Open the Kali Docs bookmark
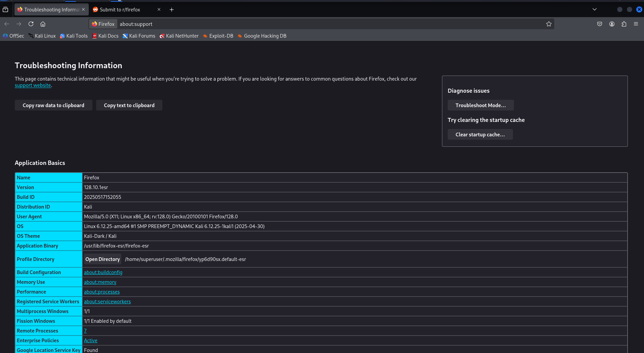 [x=105, y=36]
